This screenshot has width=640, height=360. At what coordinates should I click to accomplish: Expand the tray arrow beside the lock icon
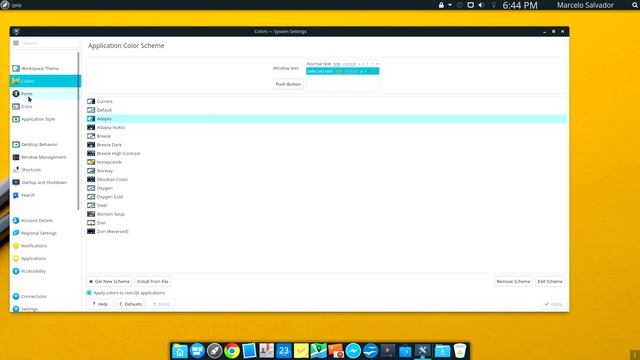[450, 5]
